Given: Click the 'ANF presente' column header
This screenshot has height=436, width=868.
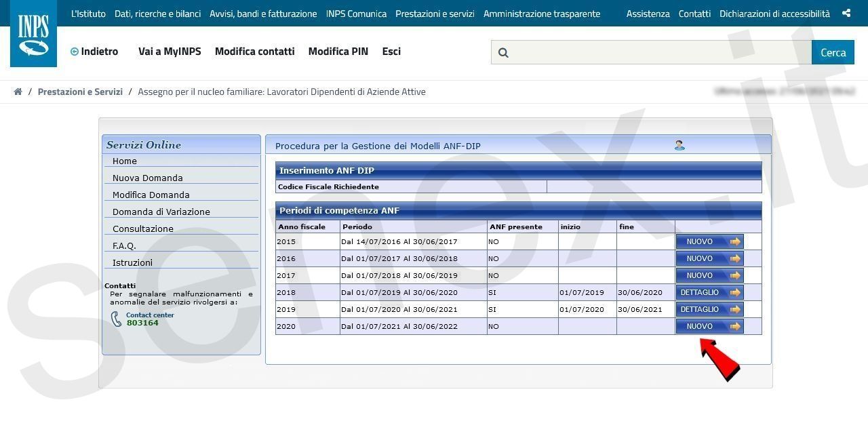Looking at the screenshot, I should (x=516, y=226).
